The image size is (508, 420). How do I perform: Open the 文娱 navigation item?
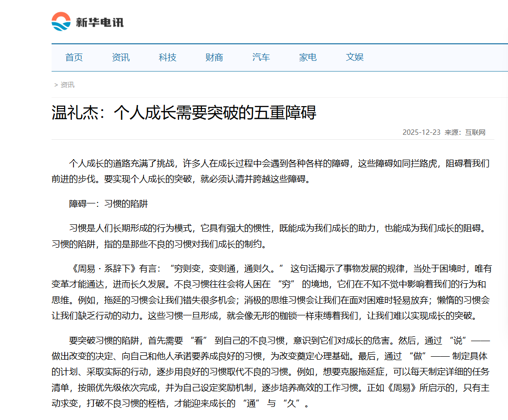(x=354, y=57)
